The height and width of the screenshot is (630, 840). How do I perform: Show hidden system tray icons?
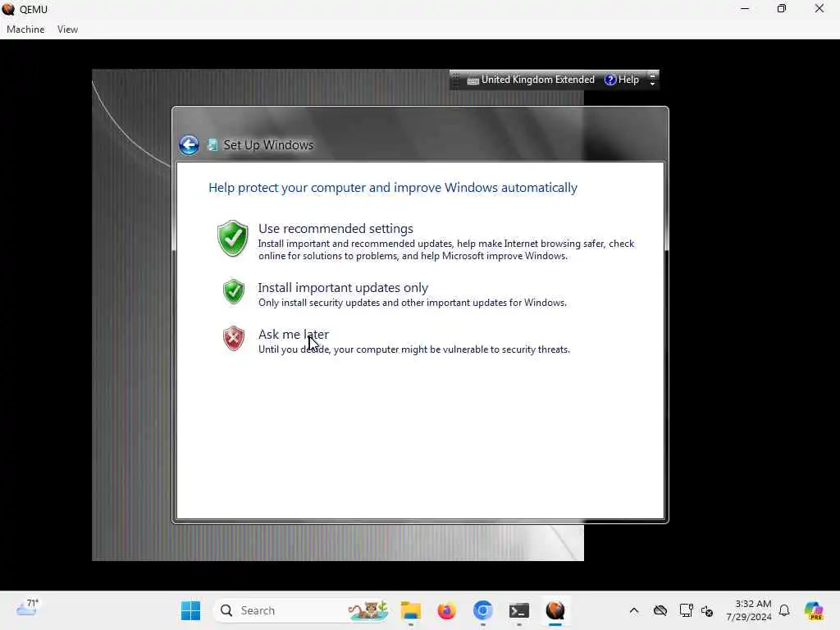click(x=634, y=610)
